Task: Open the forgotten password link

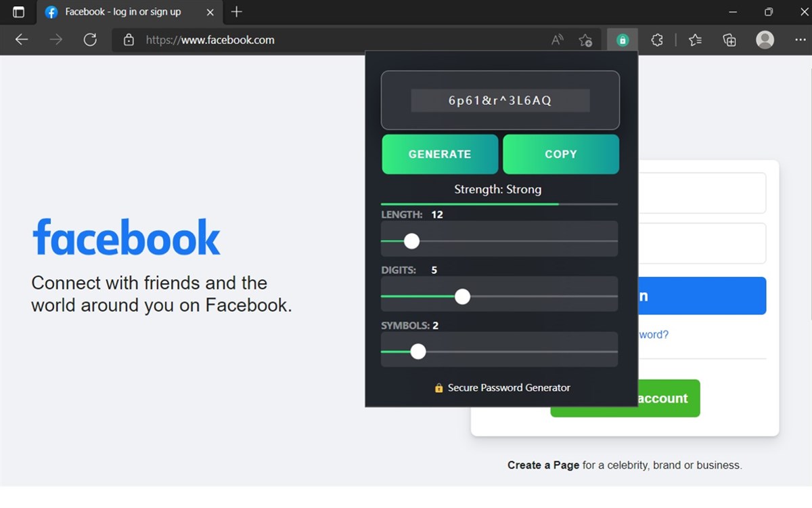Action: pyautogui.click(x=654, y=335)
